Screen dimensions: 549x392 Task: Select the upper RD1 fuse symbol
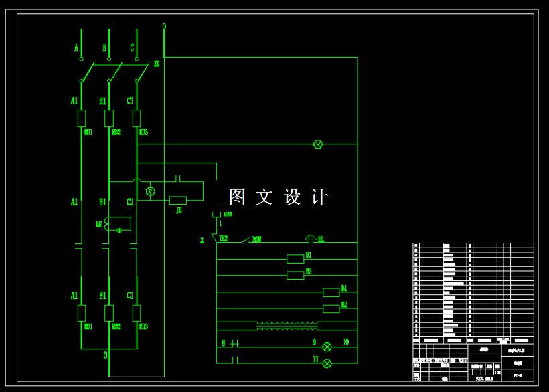pyautogui.click(x=82, y=118)
